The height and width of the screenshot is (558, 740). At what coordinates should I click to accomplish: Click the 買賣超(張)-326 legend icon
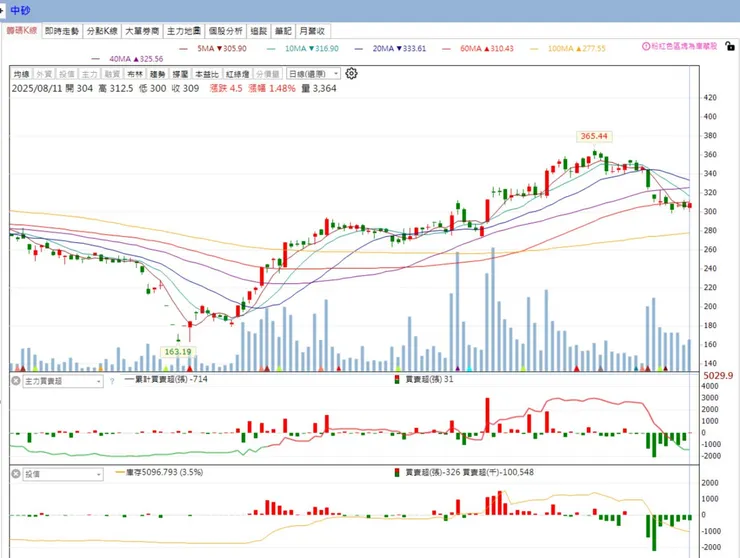(x=397, y=472)
